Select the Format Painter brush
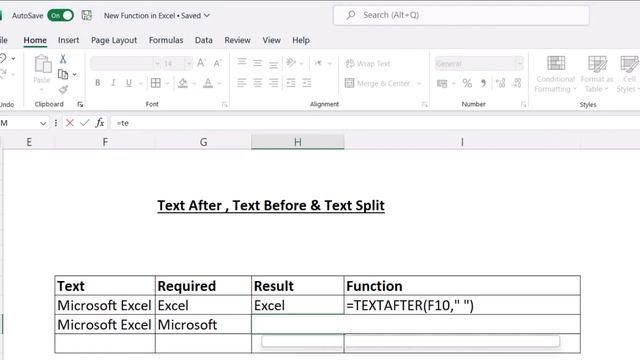 click(63, 89)
